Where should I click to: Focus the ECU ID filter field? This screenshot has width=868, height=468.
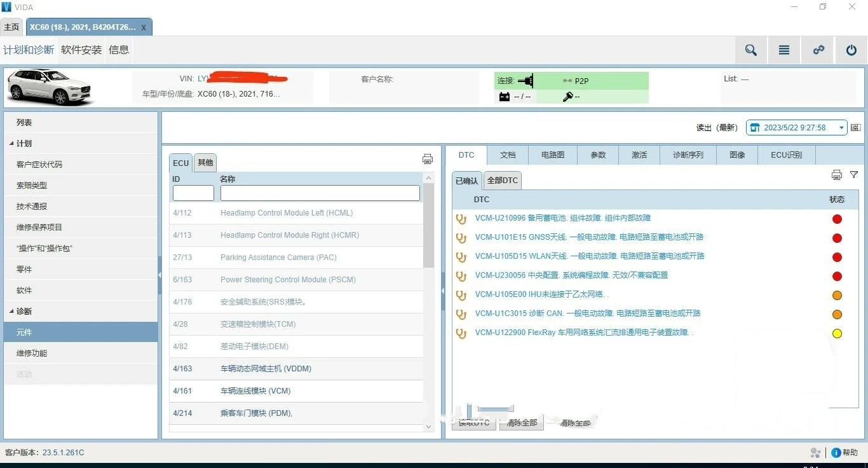(193, 193)
